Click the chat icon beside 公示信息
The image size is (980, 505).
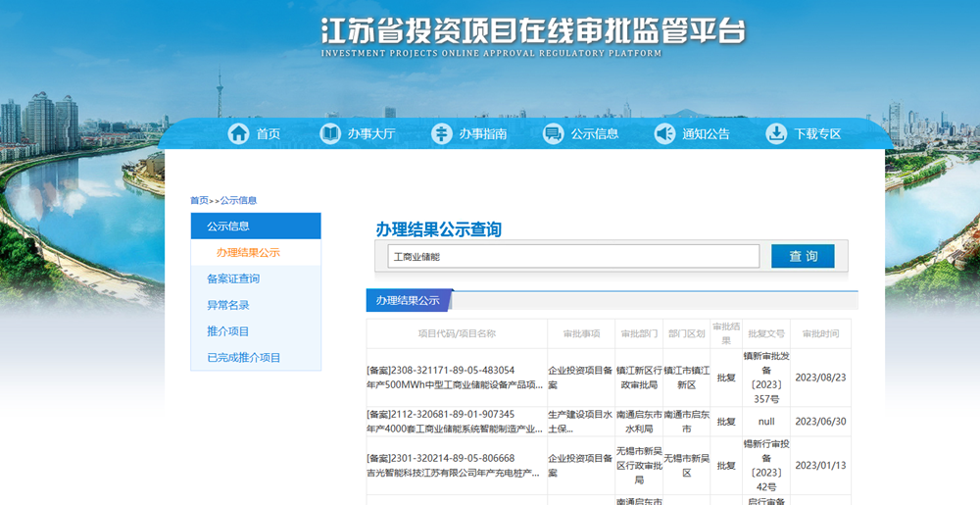pos(554,134)
